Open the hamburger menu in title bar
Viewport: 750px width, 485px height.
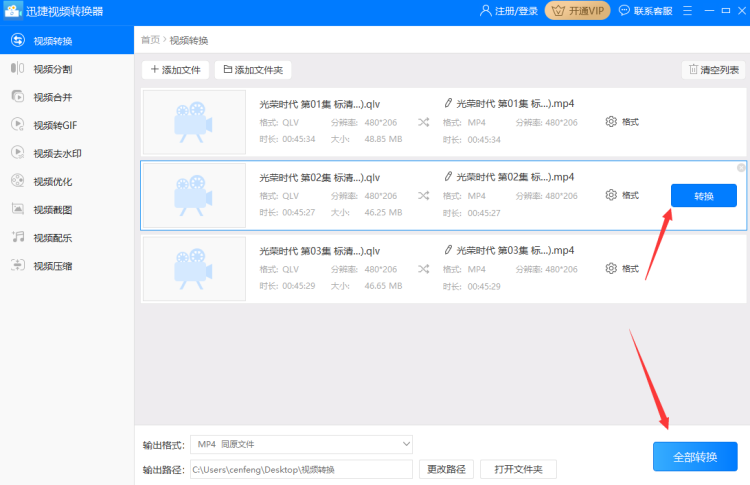pos(687,11)
